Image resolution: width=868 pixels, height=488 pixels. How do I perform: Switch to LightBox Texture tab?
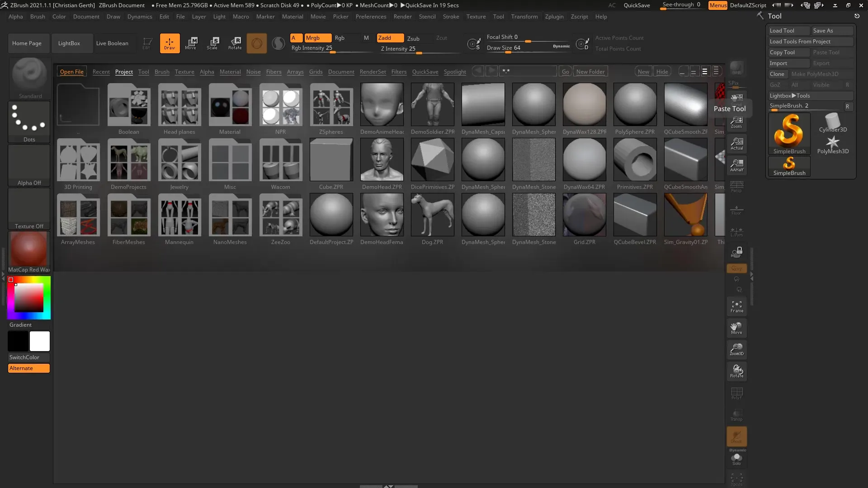click(184, 72)
